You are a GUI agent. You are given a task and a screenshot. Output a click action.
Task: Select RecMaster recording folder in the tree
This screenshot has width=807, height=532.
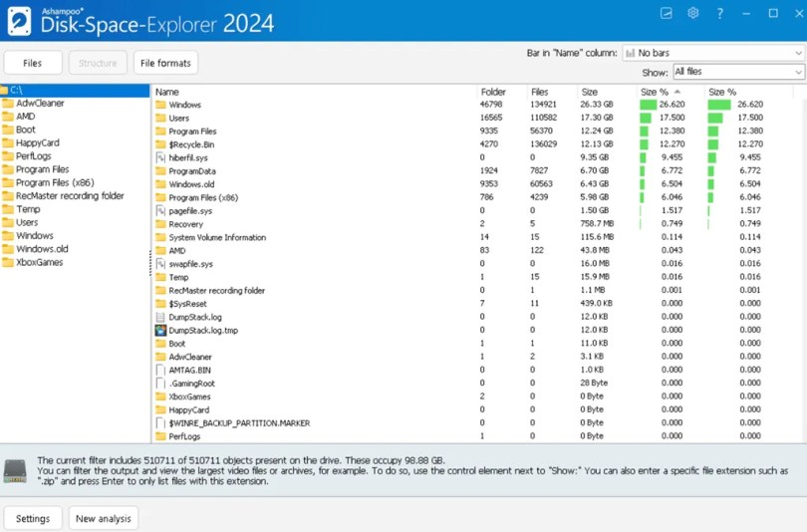click(70, 195)
